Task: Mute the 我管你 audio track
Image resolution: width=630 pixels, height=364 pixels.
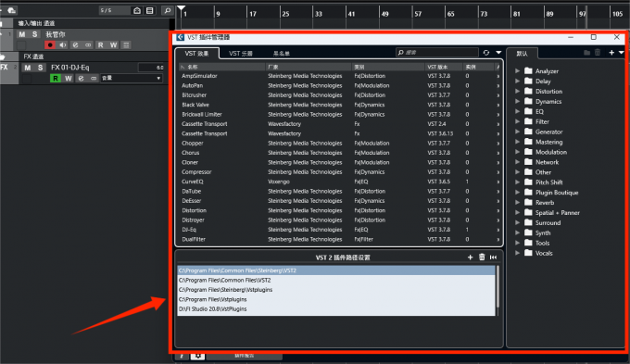Action: click(21, 34)
